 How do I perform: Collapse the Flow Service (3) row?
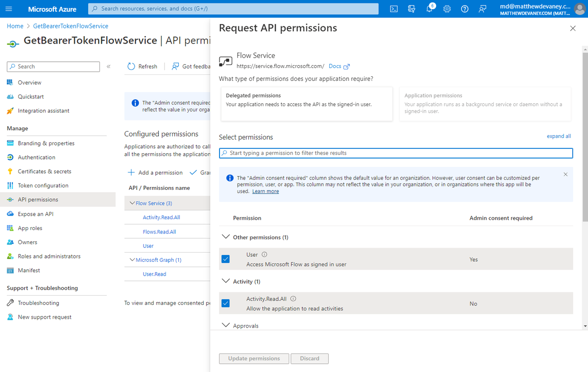pos(132,203)
